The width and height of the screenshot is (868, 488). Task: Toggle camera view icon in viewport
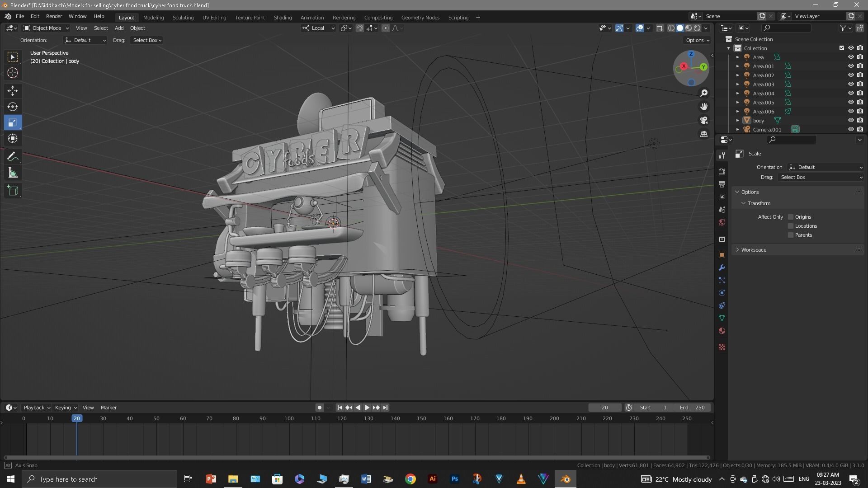(x=704, y=120)
